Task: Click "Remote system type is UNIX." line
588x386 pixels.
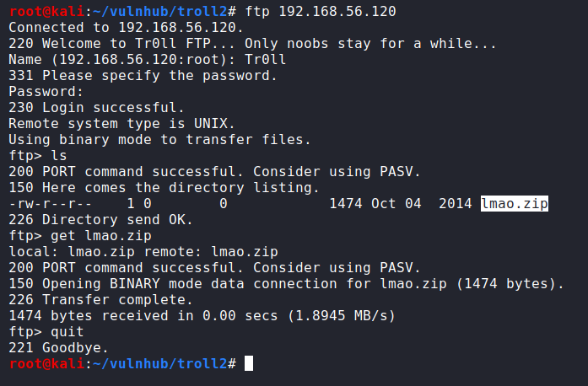Action: [121, 123]
